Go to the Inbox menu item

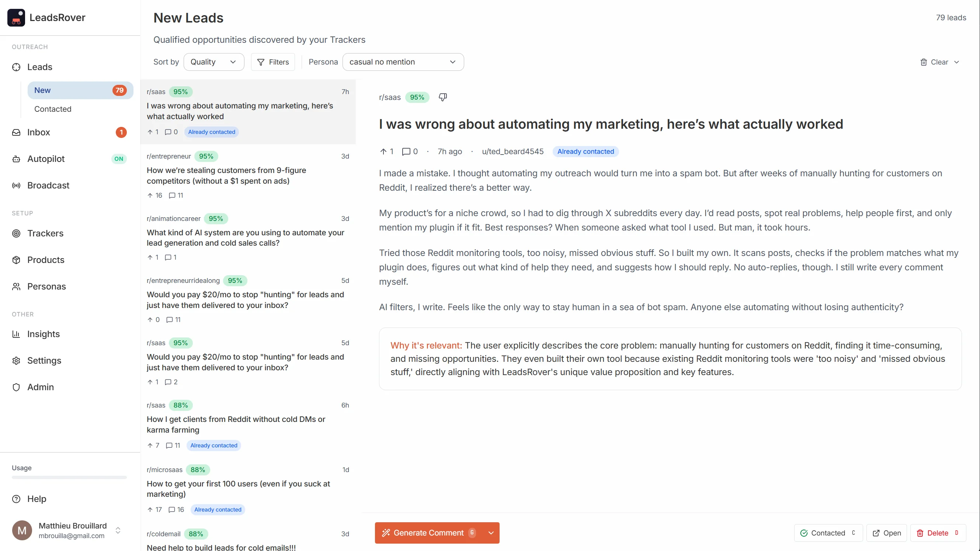[39, 132]
